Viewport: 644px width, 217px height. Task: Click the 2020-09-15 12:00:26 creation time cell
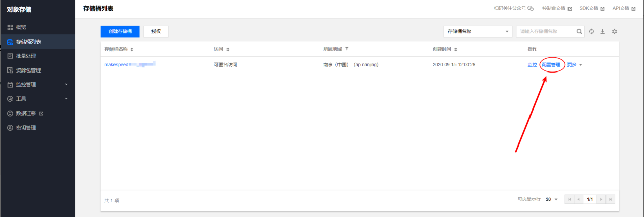tap(454, 65)
